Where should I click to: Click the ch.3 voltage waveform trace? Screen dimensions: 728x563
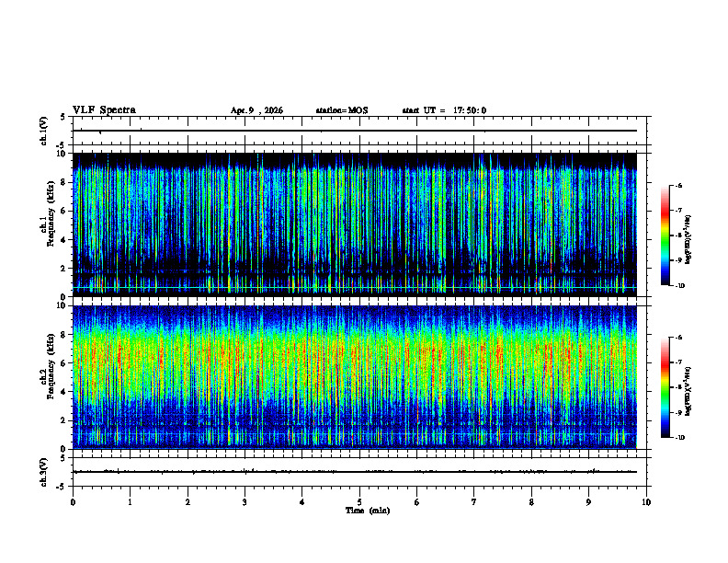point(354,472)
